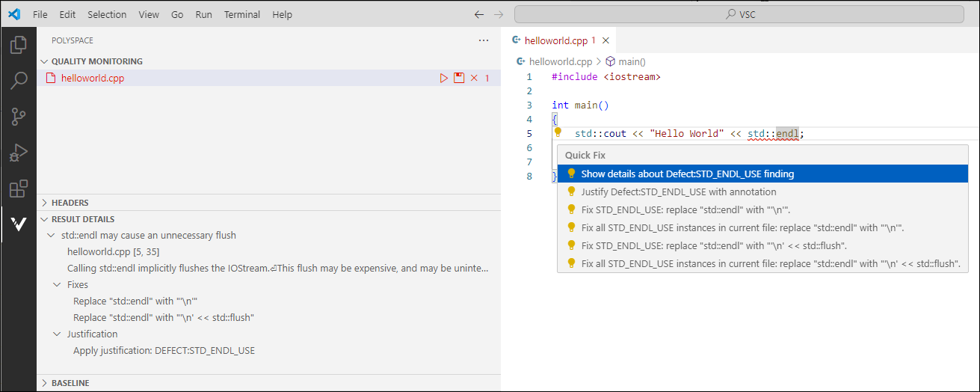
Task: Open the Source Control view icon
Action: coord(18,116)
